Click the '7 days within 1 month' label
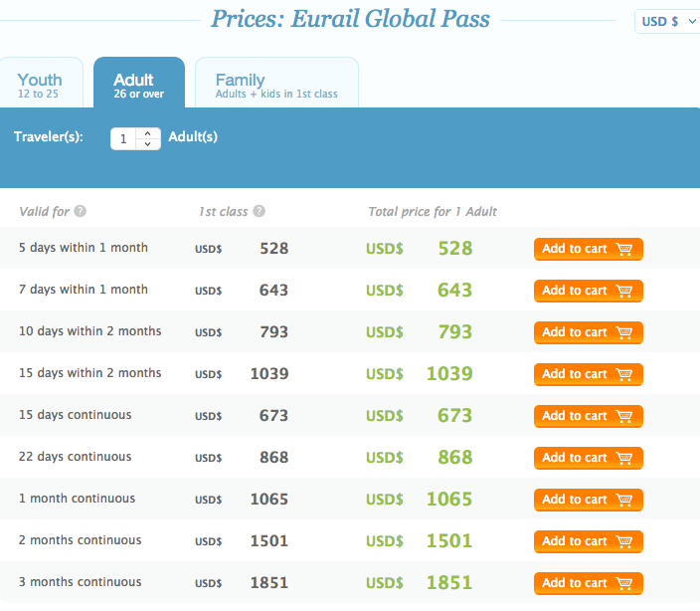 84,290
